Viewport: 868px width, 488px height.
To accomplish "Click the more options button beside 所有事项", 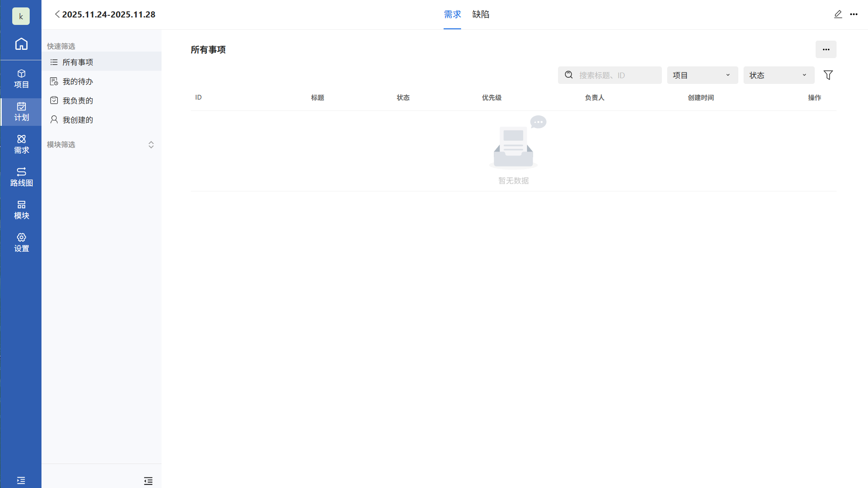I will tap(826, 49).
